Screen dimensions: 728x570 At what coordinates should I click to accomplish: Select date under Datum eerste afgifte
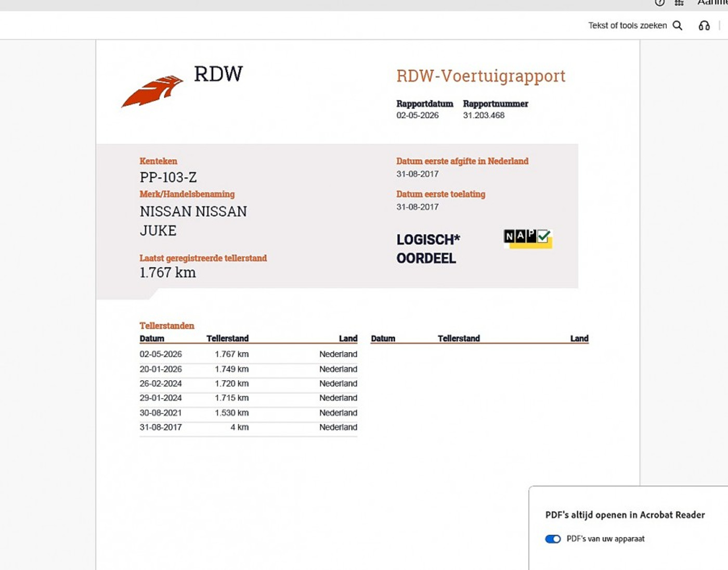coord(418,174)
